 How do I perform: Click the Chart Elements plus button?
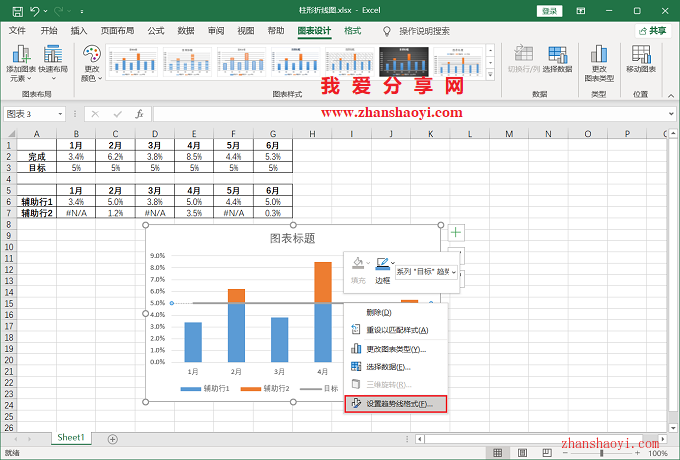point(456,233)
